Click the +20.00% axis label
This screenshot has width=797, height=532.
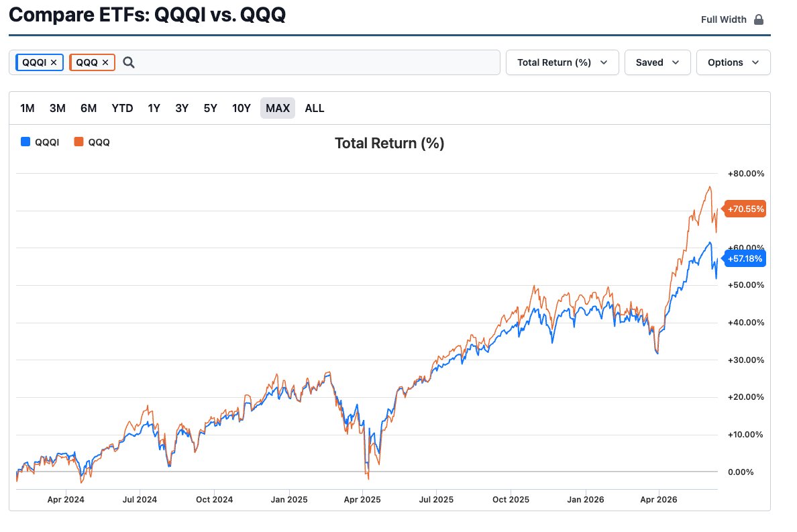[x=745, y=397]
